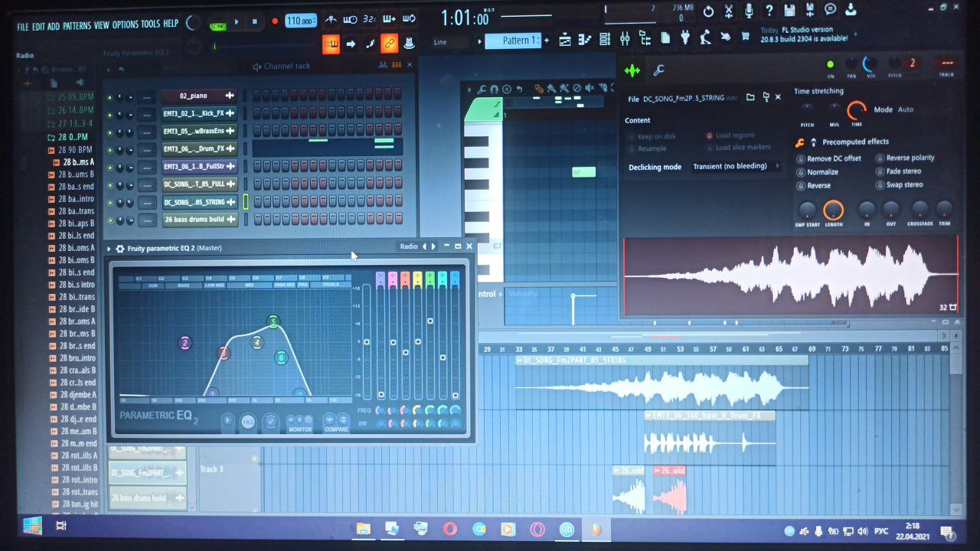
Task: Select EQ band 5 node
Action: [x=273, y=322]
